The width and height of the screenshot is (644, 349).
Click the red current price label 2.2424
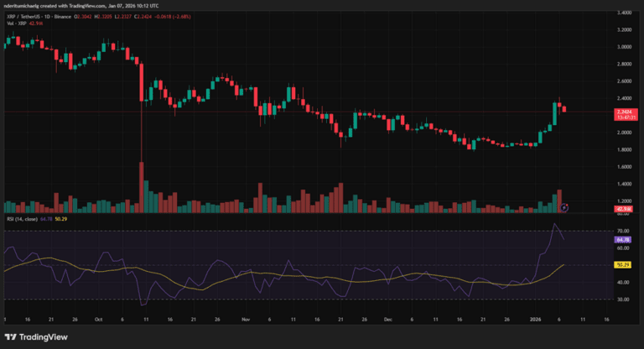pyautogui.click(x=623, y=111)
